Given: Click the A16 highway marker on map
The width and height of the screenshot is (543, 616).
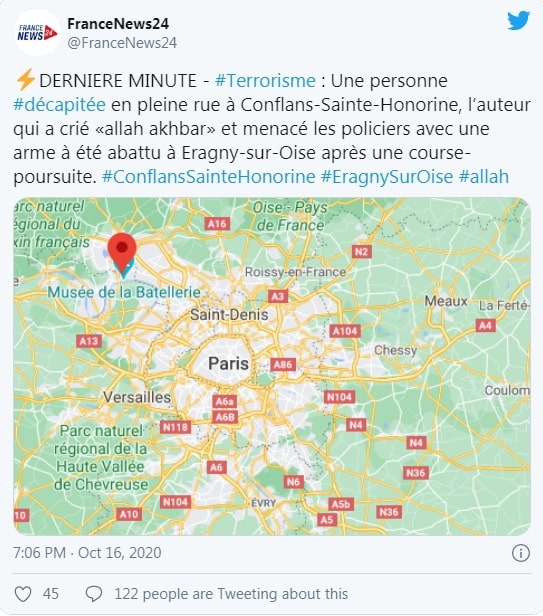Looking at the screenshot, I should click(217, 224).
